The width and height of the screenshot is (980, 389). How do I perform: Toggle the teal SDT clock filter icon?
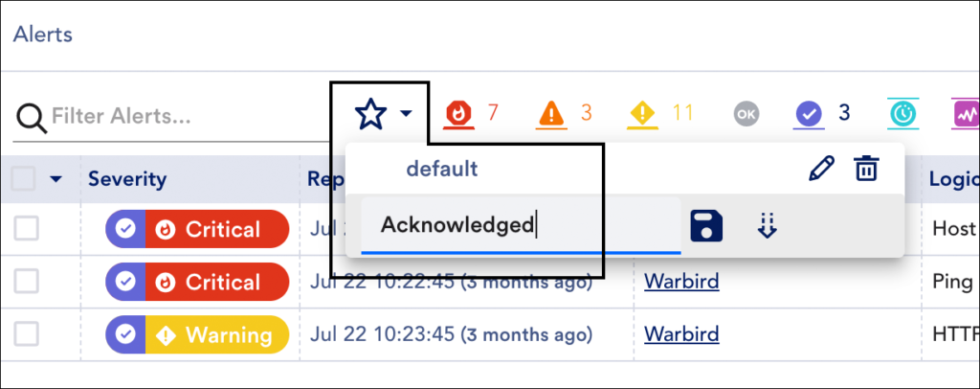coord(903,114)
